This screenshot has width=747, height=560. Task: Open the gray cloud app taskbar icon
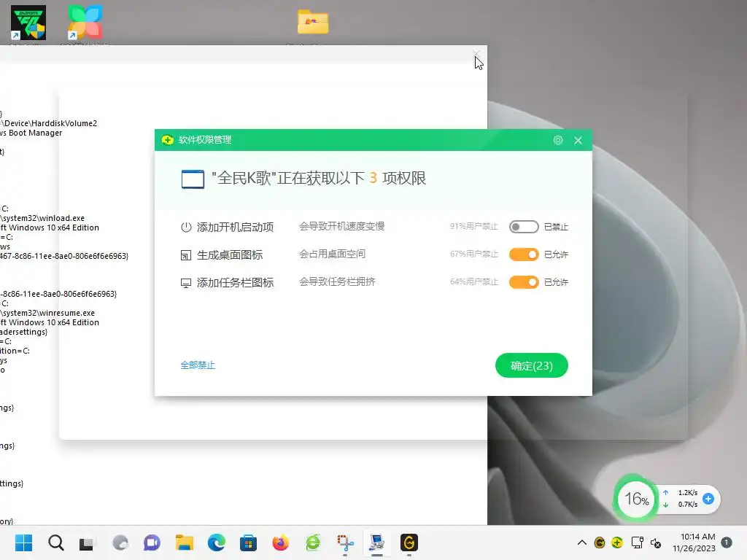coord(120,542)
